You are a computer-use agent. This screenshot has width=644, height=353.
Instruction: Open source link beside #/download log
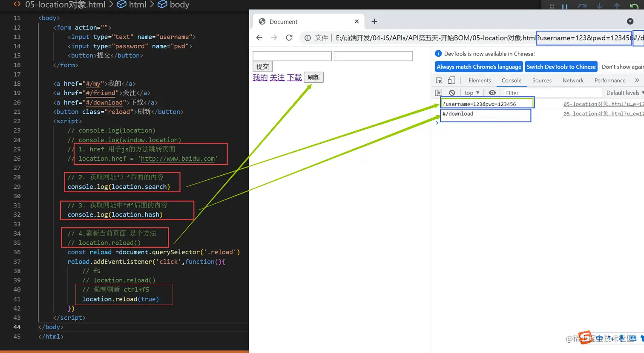coord(603,114)
